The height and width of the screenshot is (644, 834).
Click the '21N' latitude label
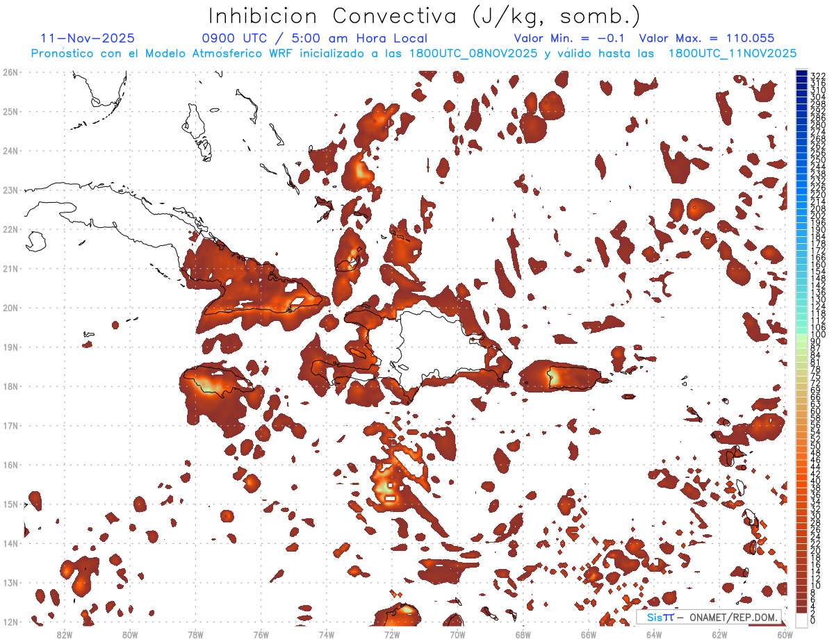click(x=10, y=268)
